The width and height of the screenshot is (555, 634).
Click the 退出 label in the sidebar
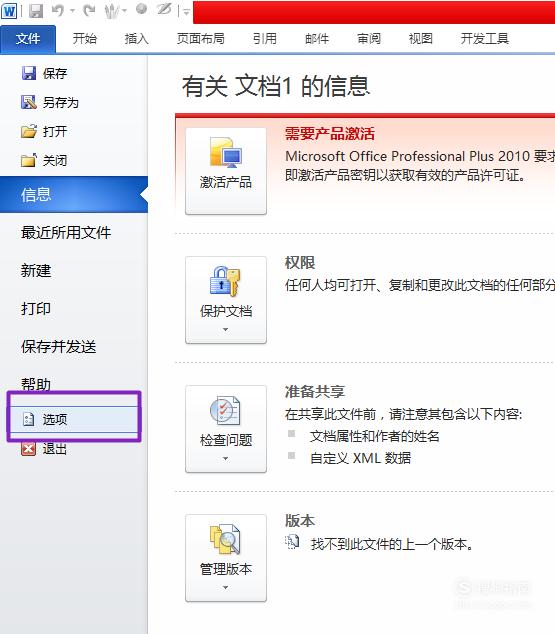point(55,448)
